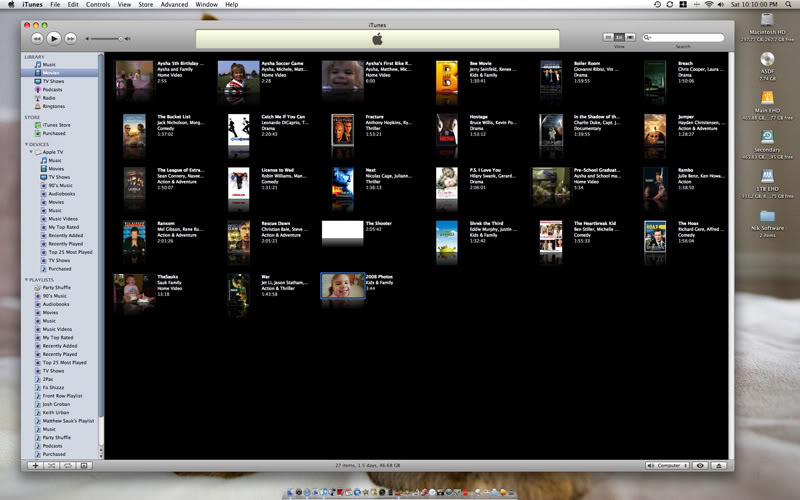800x500 pixels.
Task: Open the Fo Shizza playlist
Action: 53,388
